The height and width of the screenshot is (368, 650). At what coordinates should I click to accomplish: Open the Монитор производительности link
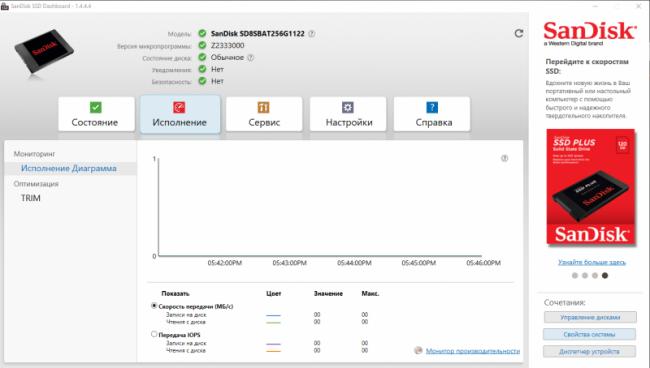coord(473,351)
